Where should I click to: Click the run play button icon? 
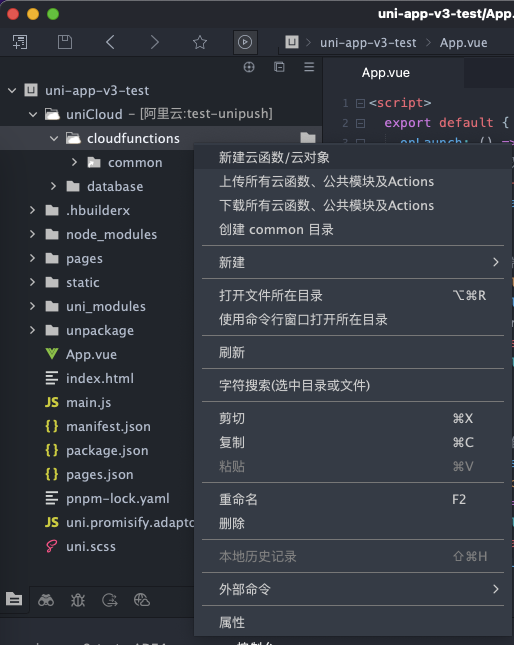tap(245, 42)
